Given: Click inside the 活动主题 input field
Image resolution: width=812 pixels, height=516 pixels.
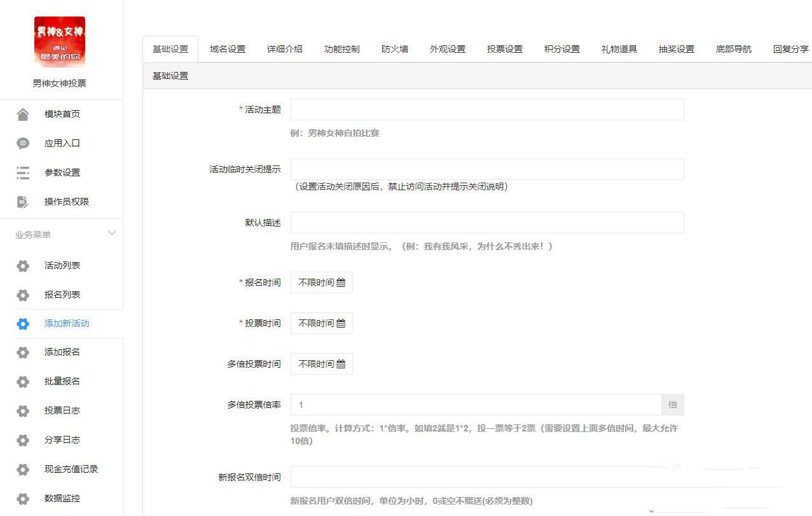Looking at the screenshot, I should pos(486,109).
